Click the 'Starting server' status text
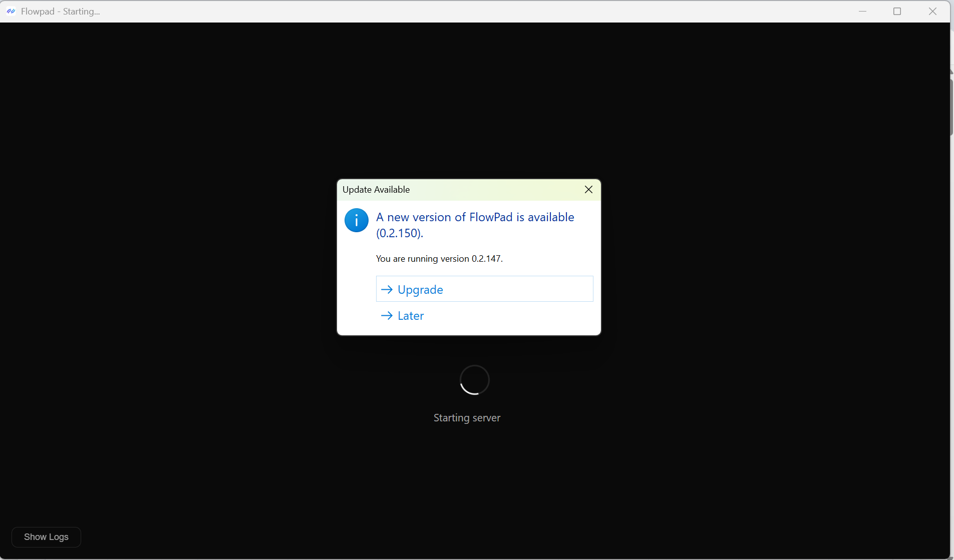Viewport: 954px width, 560px height. [x=467, y=418]
